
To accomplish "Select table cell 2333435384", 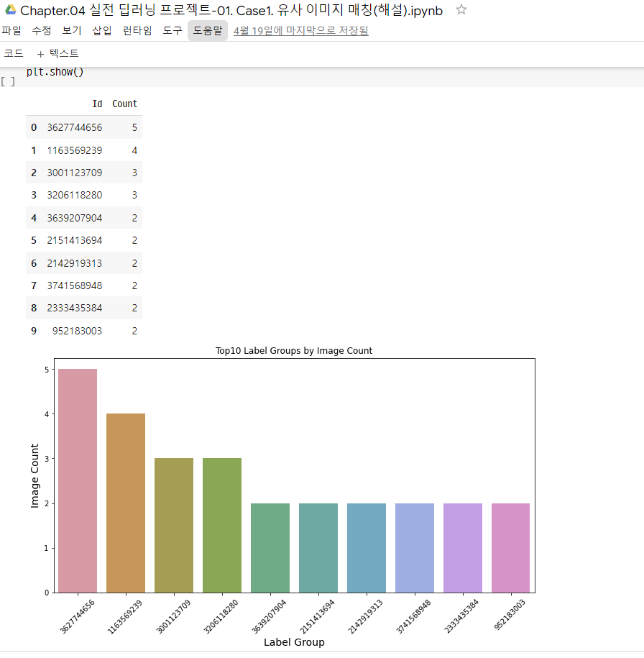I will tap(74, 308).
